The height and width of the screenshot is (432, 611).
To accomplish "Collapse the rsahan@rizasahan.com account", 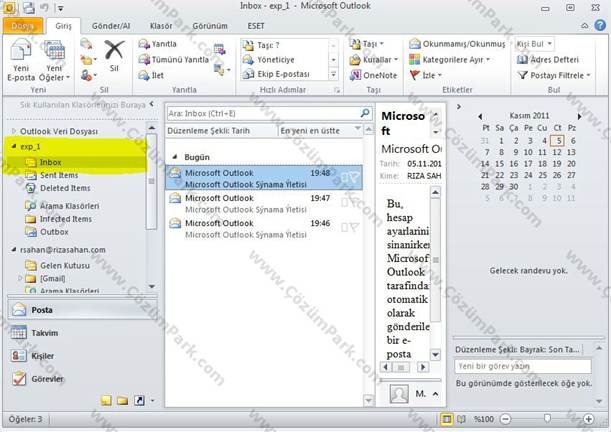I will [x=14, y=249].
